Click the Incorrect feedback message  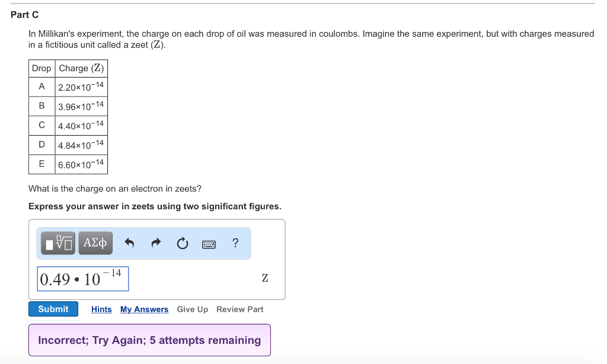click(x=149, y=340)
